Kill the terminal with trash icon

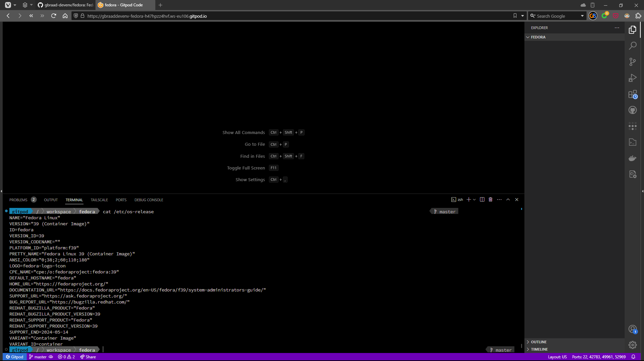[x=490, y=200]
